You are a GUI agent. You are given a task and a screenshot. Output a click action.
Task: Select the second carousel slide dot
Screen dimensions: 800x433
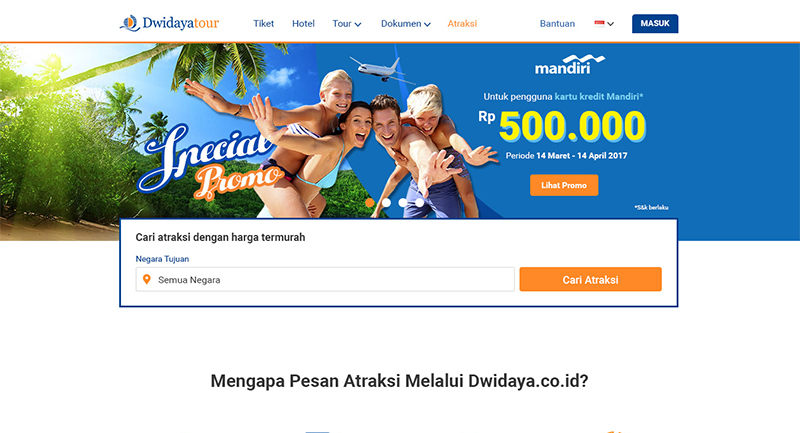[386, 202]
